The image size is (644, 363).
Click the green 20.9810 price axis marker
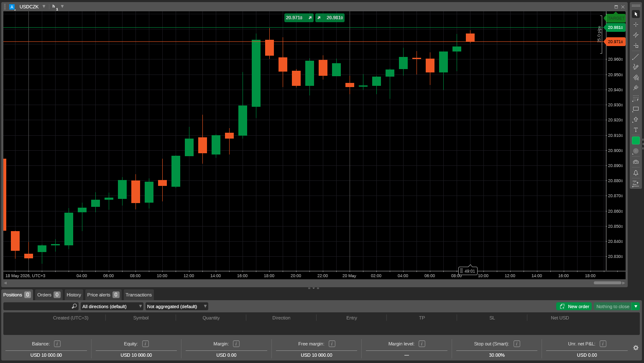(x=615, y=27)
